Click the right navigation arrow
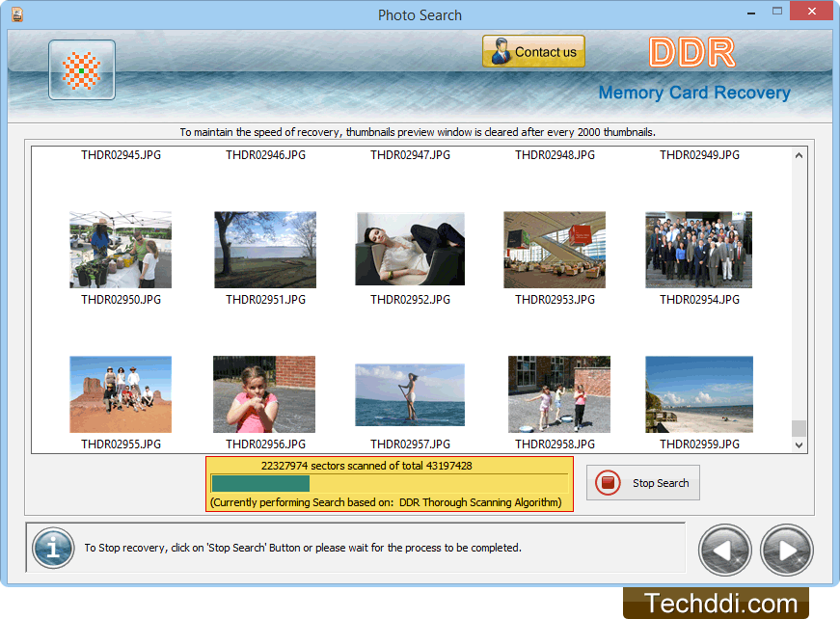The width and height of the screenshot is (840, 619). click(786, 549)
